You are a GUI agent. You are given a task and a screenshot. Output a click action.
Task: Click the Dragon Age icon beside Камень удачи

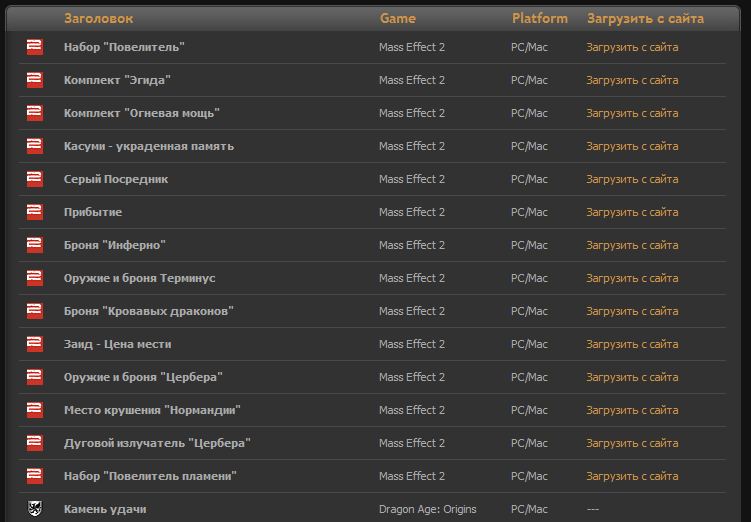coord(35,509)
